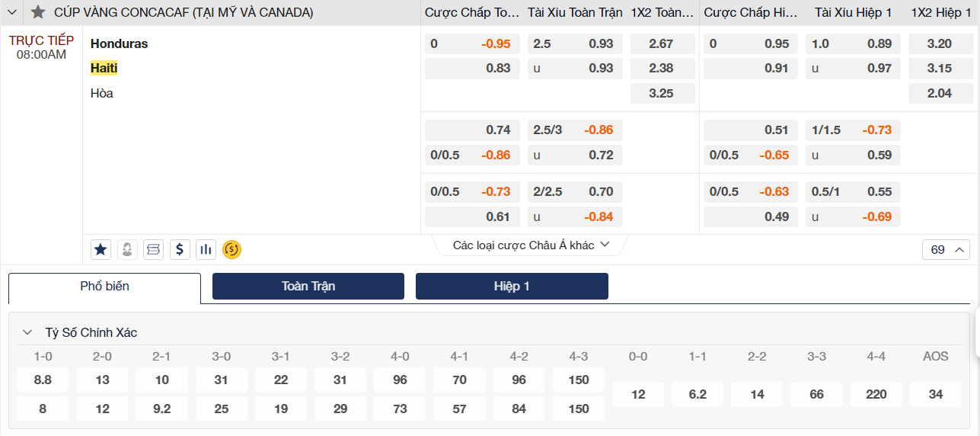Select Honduras 1X2 full-match odds 2.67
This screenshot has height=436, width=980.
click(x=661, y=44)
